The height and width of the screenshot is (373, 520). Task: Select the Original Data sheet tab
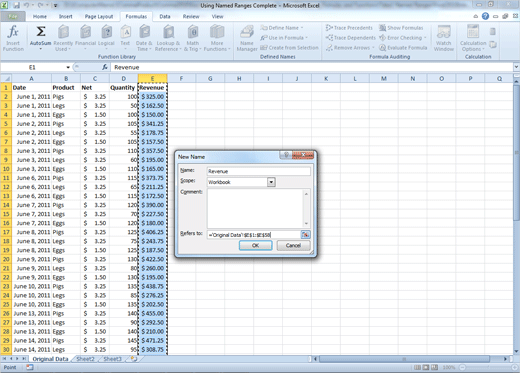tap(50, 359)
